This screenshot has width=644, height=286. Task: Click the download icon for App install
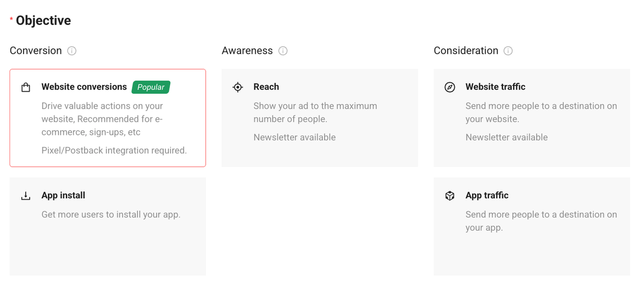(x=26, y=196)
